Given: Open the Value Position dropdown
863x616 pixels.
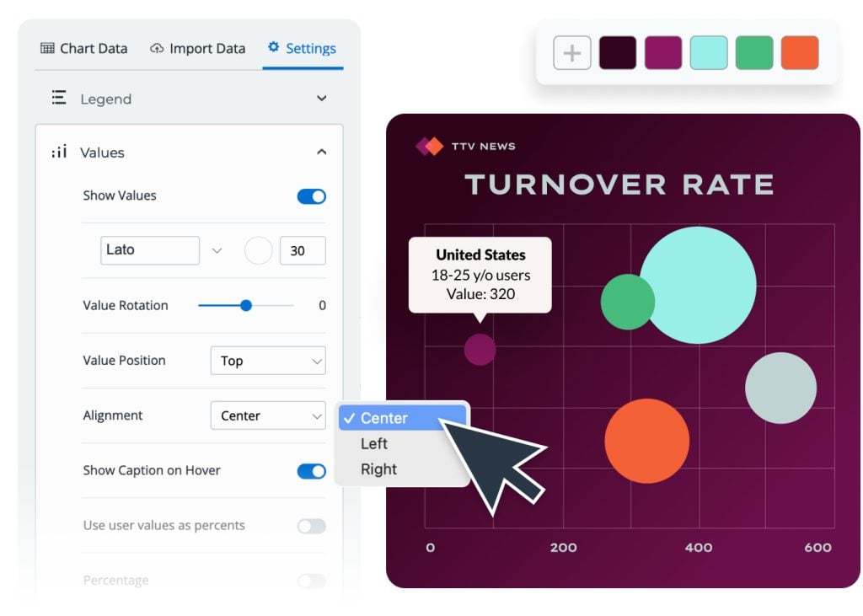Looking at the screenshot, I should (x=268, y=361).
